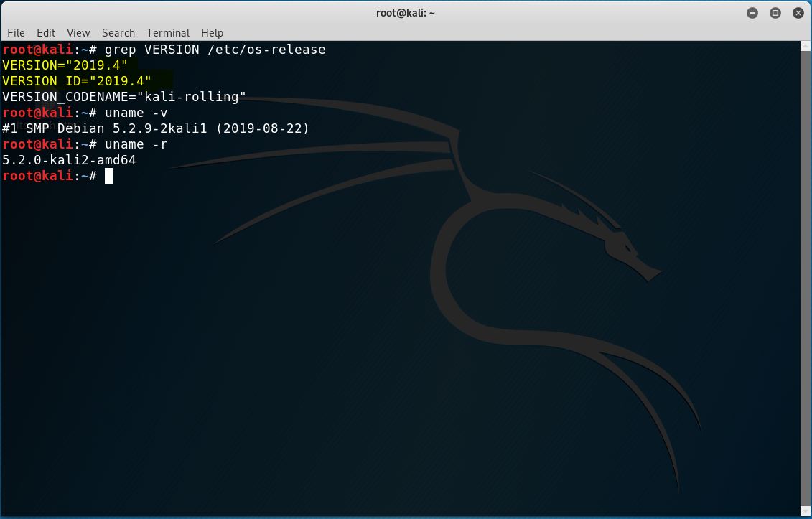Click the '#1 SMP Debian 5.2.9-2kali1' output
812x519 pixels.
click(x=156, y=128)
